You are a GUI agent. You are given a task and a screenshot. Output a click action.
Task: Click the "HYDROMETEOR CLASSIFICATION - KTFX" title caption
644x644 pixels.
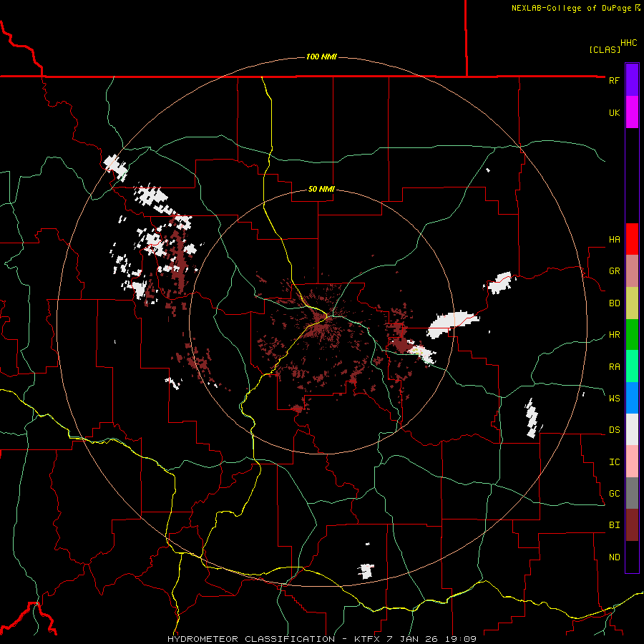click(x=275, y=639)
